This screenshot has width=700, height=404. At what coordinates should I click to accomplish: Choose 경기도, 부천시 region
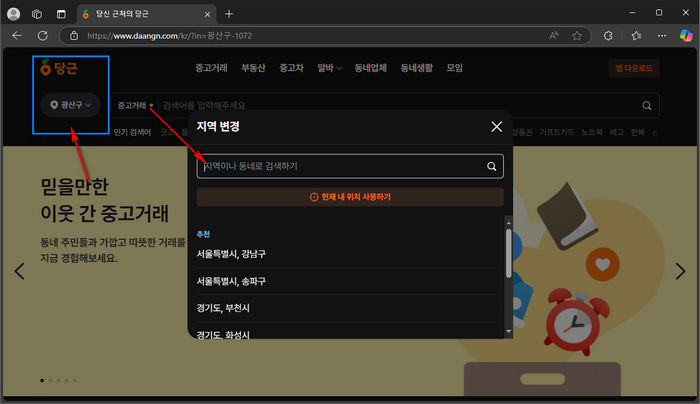[x=346, y=308]
